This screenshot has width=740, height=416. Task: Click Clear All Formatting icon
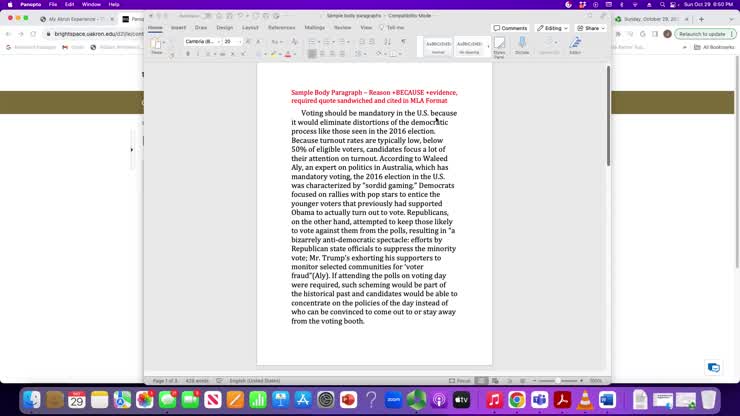pos(294,42)
